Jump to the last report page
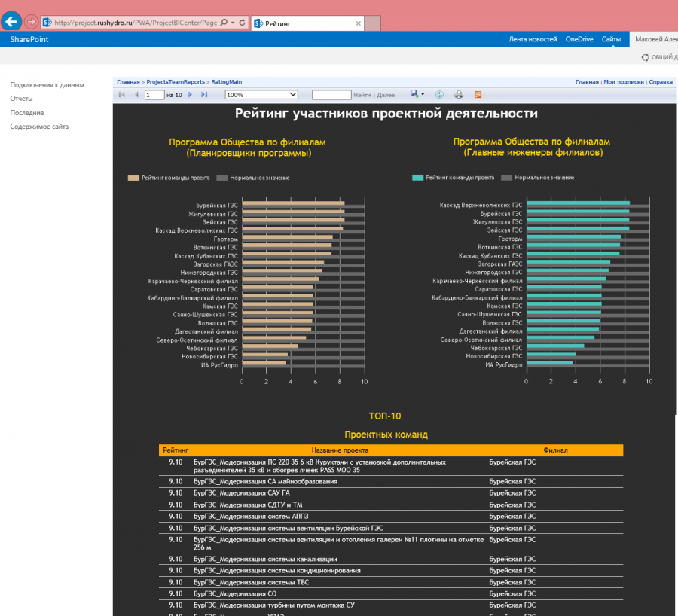The image size is (678, 616). 204,94
